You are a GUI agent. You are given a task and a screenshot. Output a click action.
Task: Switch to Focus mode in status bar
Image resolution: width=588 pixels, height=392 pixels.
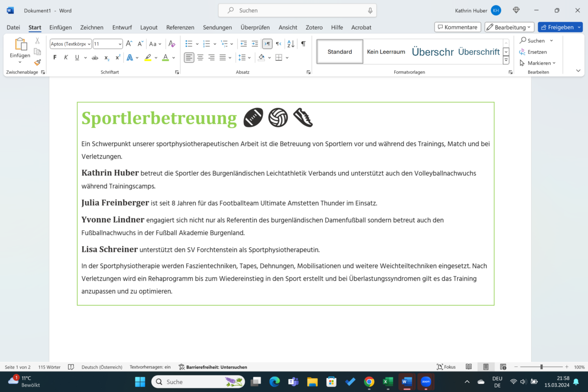click(x=446, y=367)
